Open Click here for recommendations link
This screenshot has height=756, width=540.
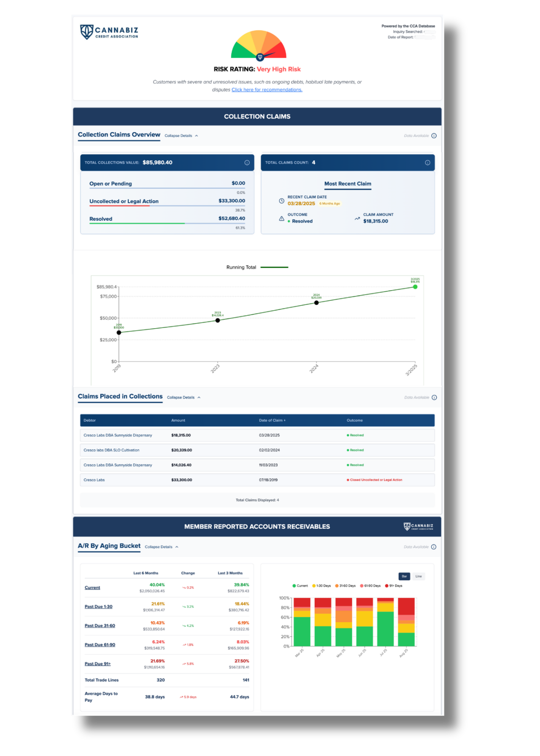267,90
